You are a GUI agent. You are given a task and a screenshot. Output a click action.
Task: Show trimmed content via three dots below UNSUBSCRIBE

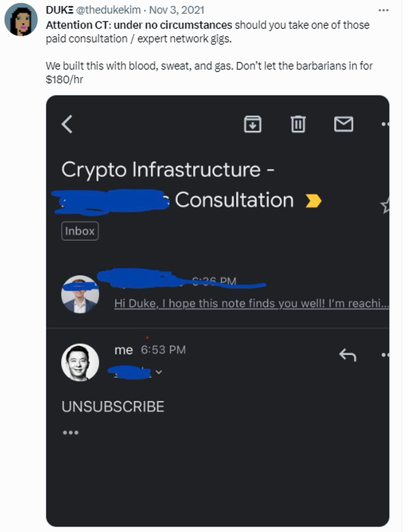pos(70,432)
